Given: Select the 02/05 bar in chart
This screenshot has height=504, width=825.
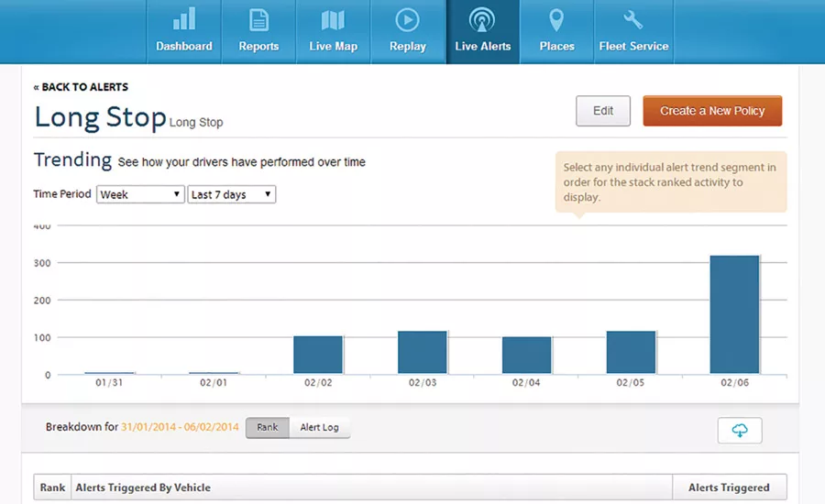Looking at the screenshot, I should pyautogui.click(x=631, y=353).
